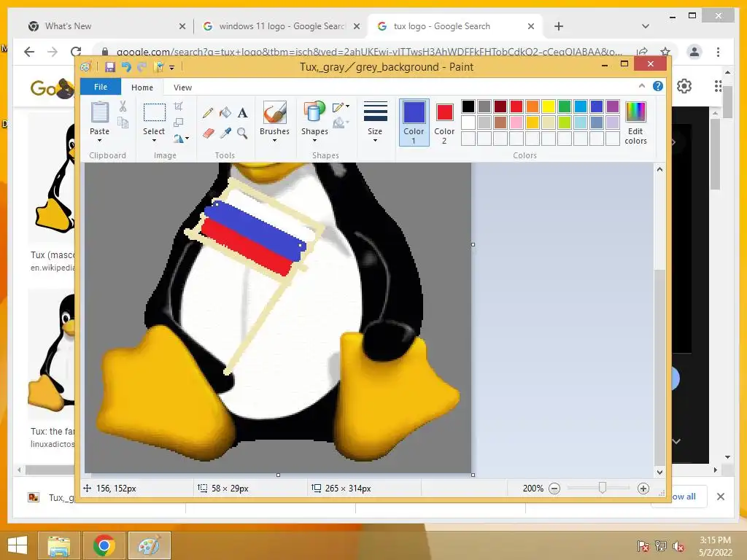The image size is (747, 560).
Task: Click the Undo arrow in Paint title bar
Action: point(125,67)
